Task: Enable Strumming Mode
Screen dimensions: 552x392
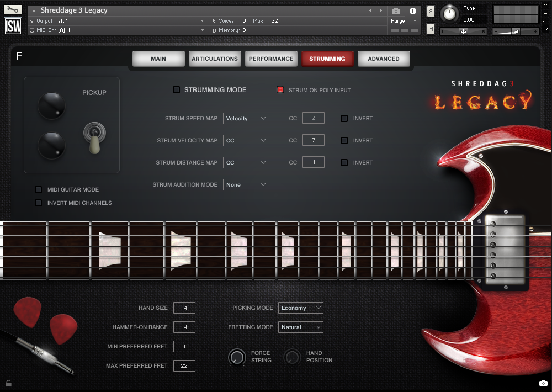Action: 177,89
